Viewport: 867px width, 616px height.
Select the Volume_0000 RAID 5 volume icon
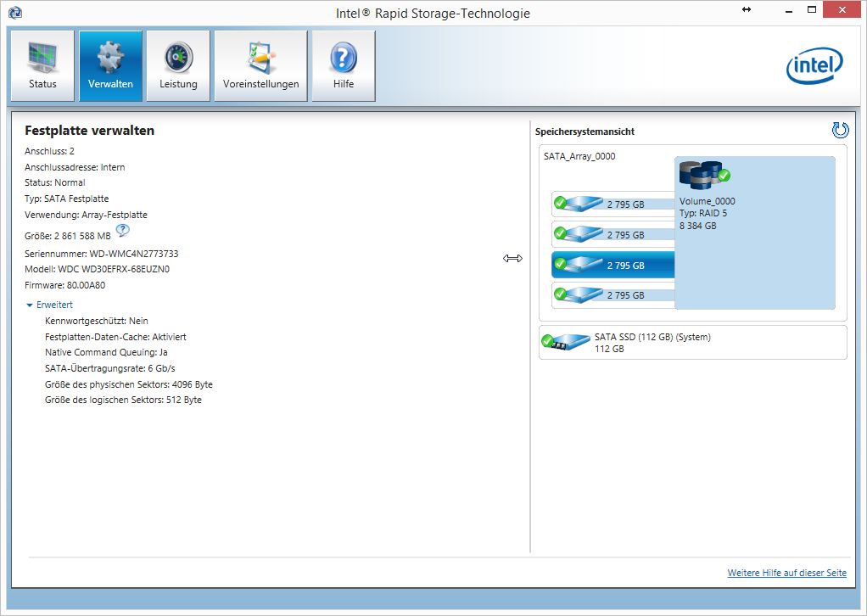coord(704,176)
